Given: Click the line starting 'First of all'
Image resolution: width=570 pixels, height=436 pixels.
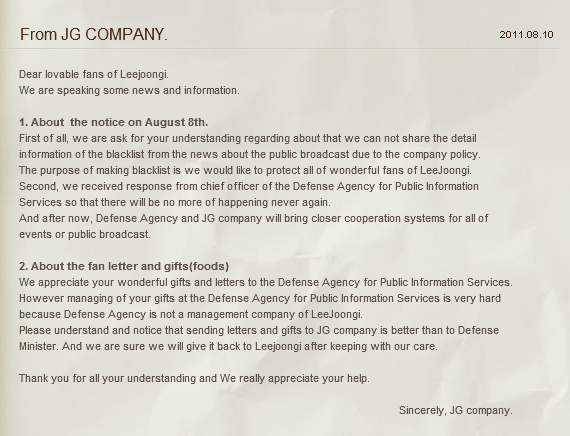Looking at the screenshot, I should pyautogui.click(x=248, y=139).
